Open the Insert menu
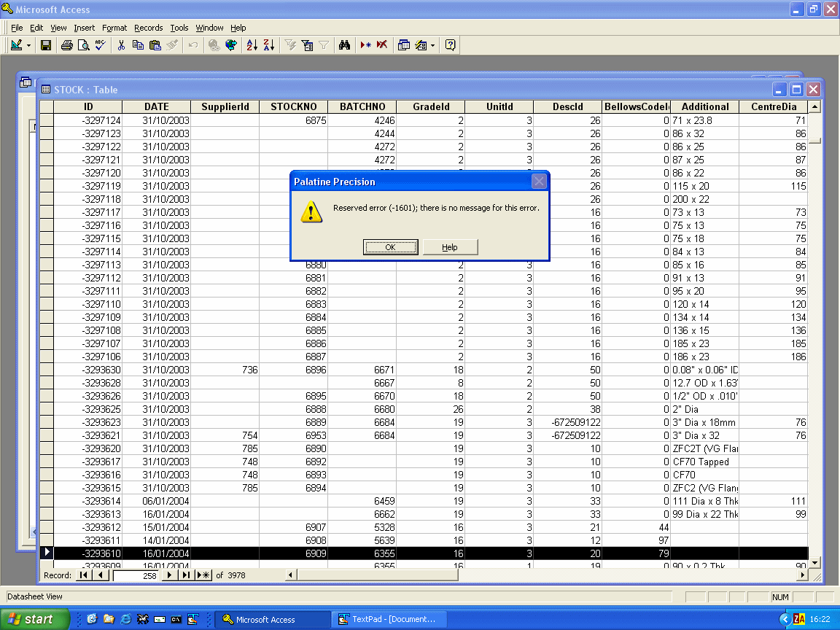The height and width of the screenshot is (630, 840). pyautogui.click(x=84, y=28)
